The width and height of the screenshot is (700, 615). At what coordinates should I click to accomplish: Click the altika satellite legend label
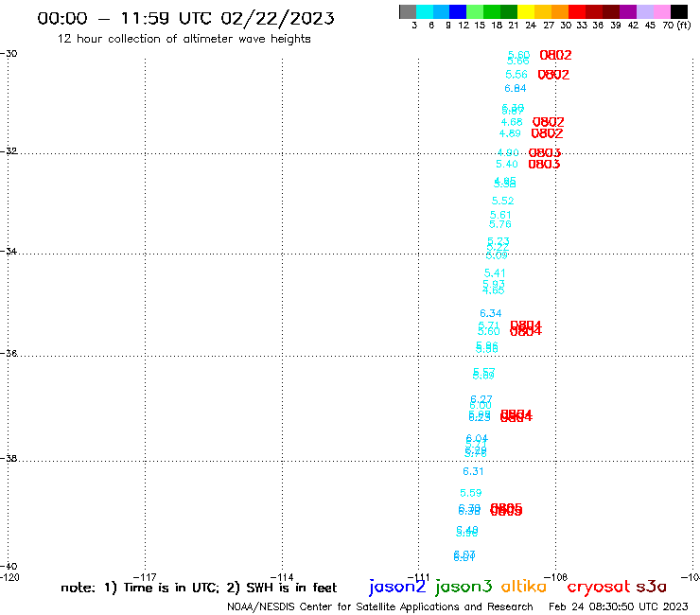[x=524, y=587]
